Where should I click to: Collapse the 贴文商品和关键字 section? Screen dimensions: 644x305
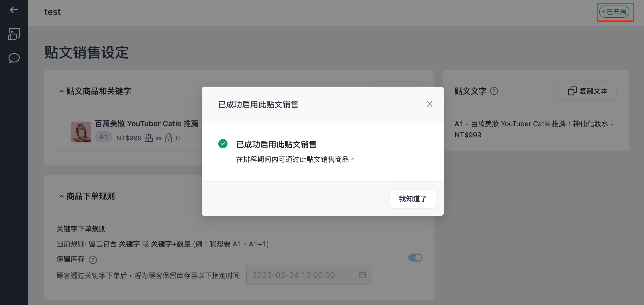click(61, 91)
